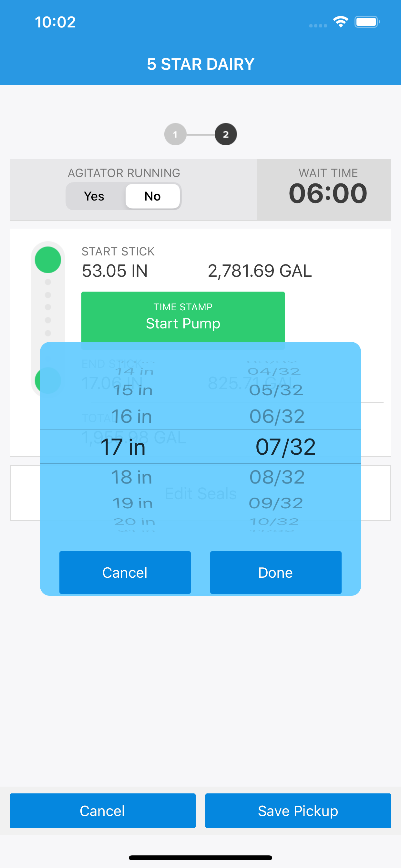Cancel the stick measurement picker

pyautogui.click(x=125, y=573)
